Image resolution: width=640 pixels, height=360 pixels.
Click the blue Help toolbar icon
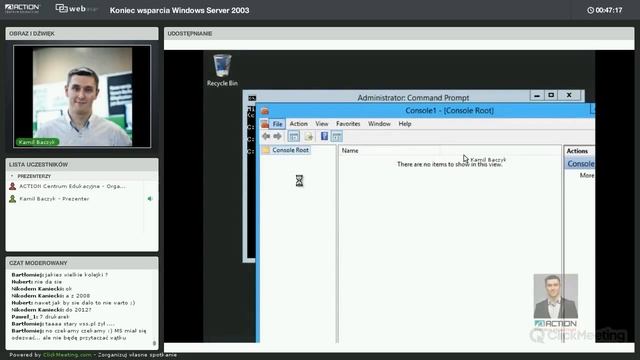tap(324, 136)
